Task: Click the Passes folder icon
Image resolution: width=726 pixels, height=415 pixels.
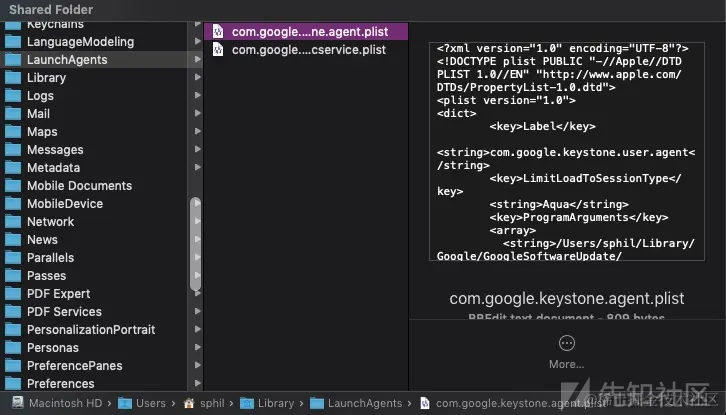Action: 13,276
